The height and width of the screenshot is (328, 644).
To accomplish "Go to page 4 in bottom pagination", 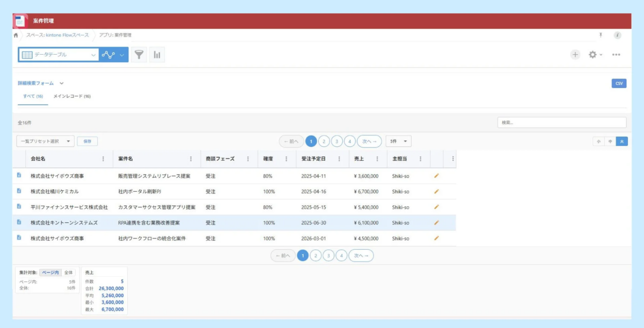I will click(341, 256).
